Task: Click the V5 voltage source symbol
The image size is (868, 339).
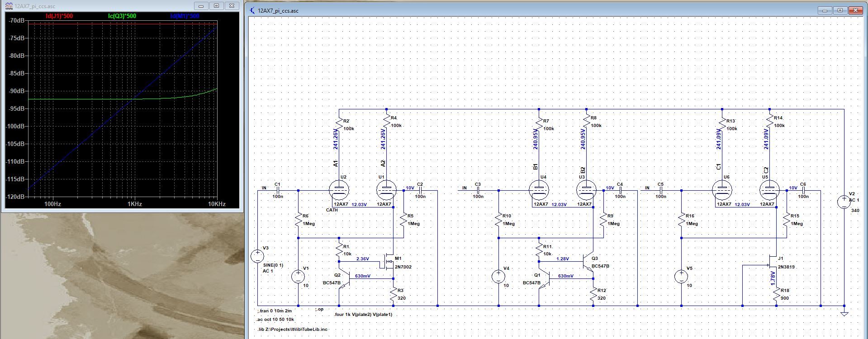Action: [x=681, y=277]
